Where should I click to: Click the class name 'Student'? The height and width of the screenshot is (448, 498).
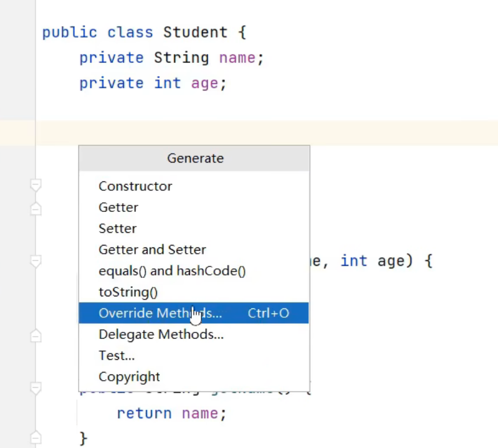pyautogui.click(x=196, y=32)
